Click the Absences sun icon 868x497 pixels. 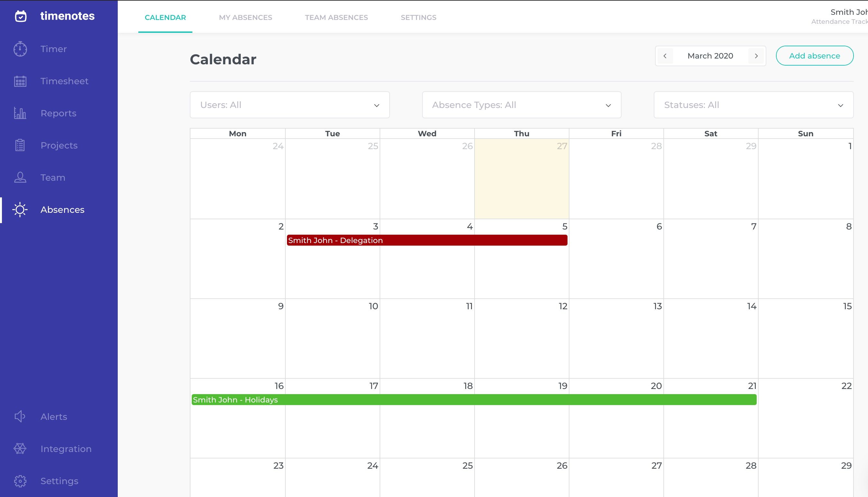[20, 210]
